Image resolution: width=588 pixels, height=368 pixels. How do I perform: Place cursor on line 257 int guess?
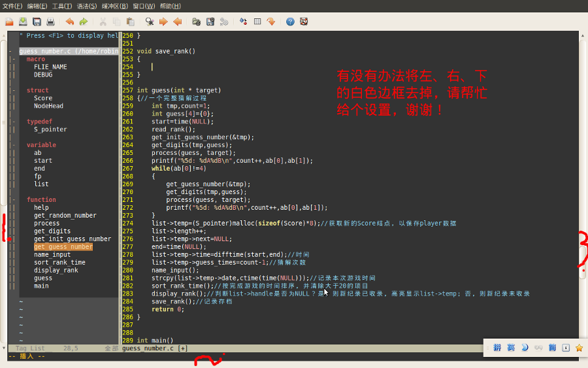point(179,90)
